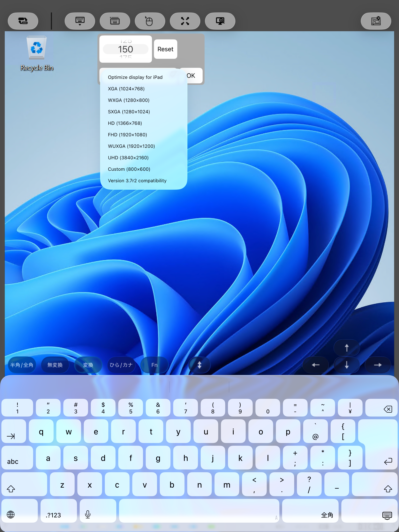The width and height of the screenshot is (399, 532).
Task: Choose HD (1366×768) resolution
Action: [x=144, y=123]
